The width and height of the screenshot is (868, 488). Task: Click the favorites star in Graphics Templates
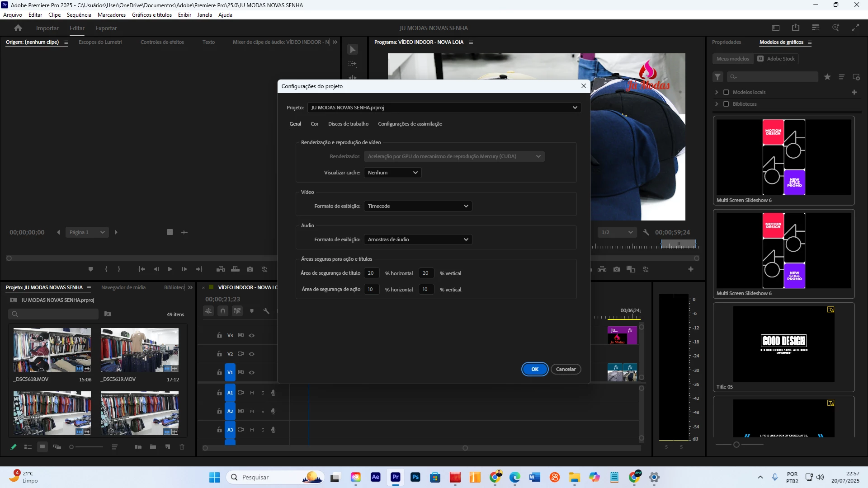click(827, 77)
